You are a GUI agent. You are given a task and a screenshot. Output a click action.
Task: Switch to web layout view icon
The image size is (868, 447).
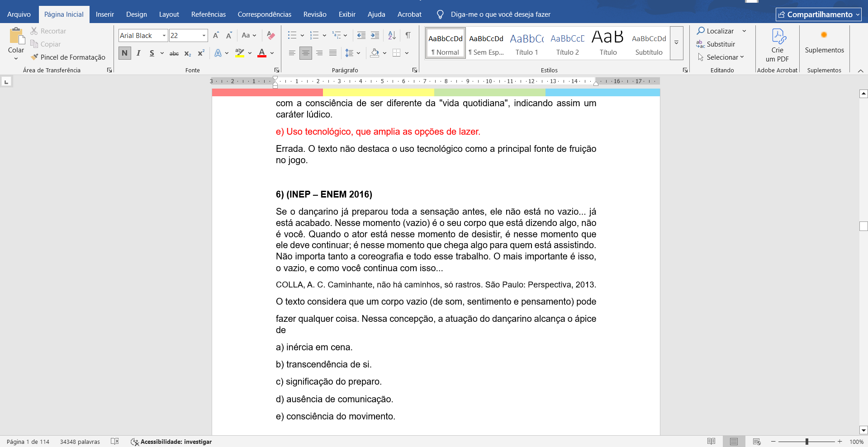coord(757,442)
